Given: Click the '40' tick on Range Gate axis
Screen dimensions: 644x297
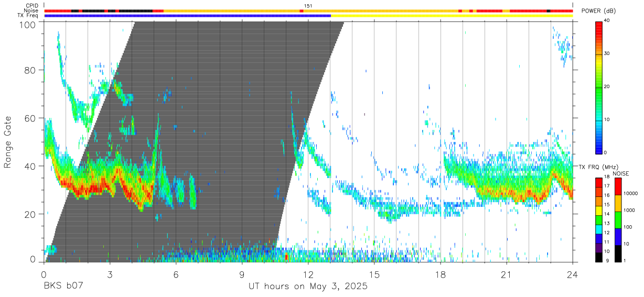Looking at the screenshot, I should click(31, 166).
